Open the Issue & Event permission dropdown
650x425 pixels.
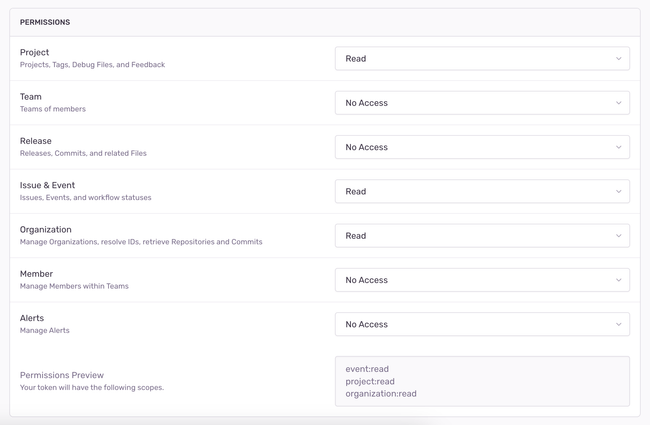(x=481, y=191)
